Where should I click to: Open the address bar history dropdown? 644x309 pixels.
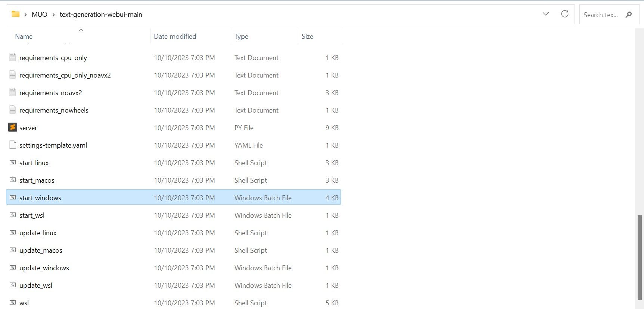pyautogui.click(x=545, y=14)
